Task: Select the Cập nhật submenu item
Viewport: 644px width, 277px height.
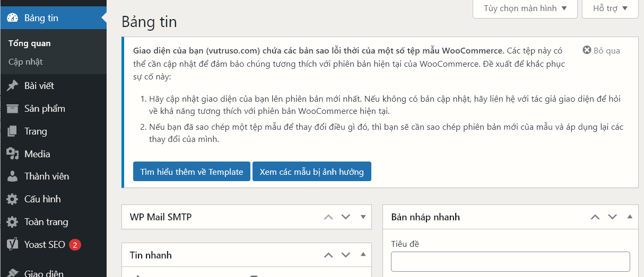Action: pos(25,62)
